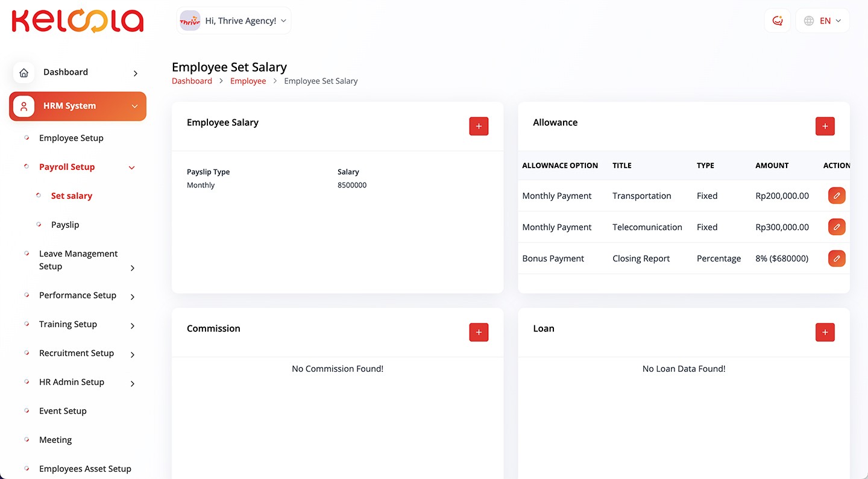Expand the Leave Management Setup submenu
Image resolution: width=868 pixels, height=479 pixels.
point(133,268)
